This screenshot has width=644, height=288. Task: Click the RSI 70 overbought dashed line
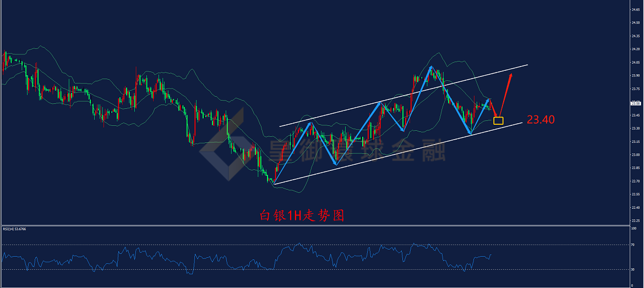click(x=315, y=245)
